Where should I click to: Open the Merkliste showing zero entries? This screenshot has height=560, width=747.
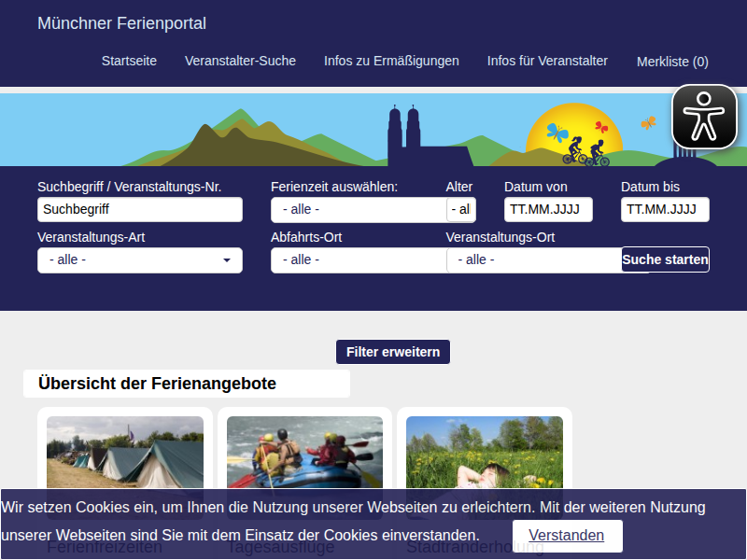(671, 61)
